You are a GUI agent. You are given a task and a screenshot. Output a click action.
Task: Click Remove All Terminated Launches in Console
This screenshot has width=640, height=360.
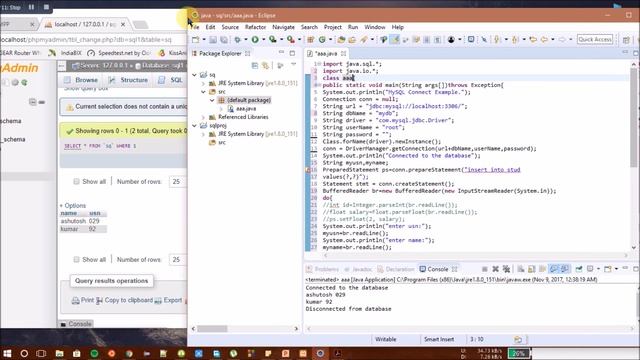click(506, 269)
